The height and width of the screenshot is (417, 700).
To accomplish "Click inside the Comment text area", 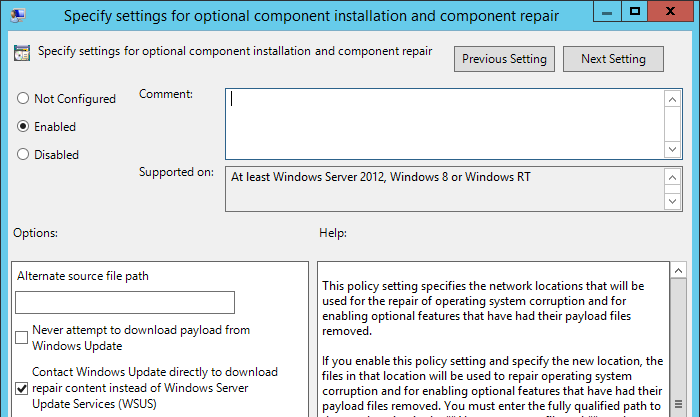I will tap(445, 124).
